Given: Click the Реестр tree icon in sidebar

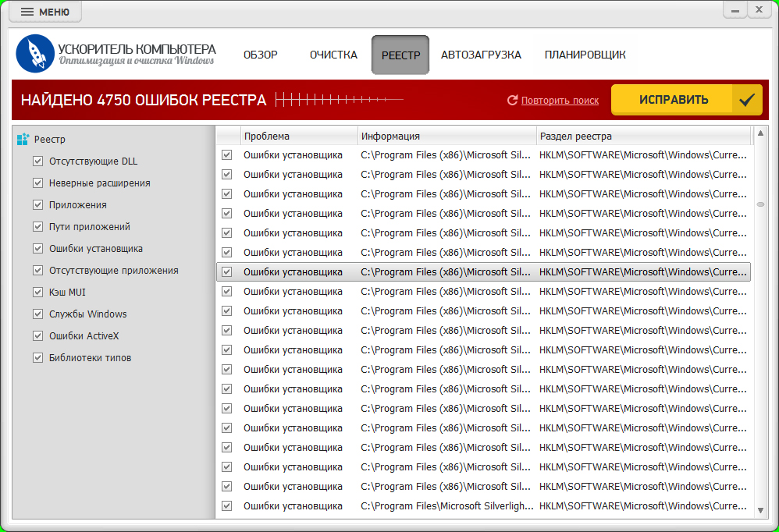Looking at the screenshot, I should point(23,140).
